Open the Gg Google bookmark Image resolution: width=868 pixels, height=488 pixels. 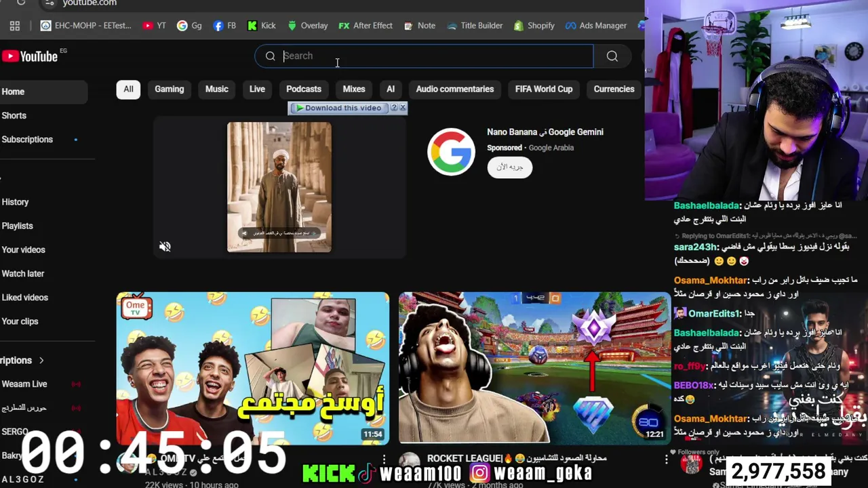189,26
